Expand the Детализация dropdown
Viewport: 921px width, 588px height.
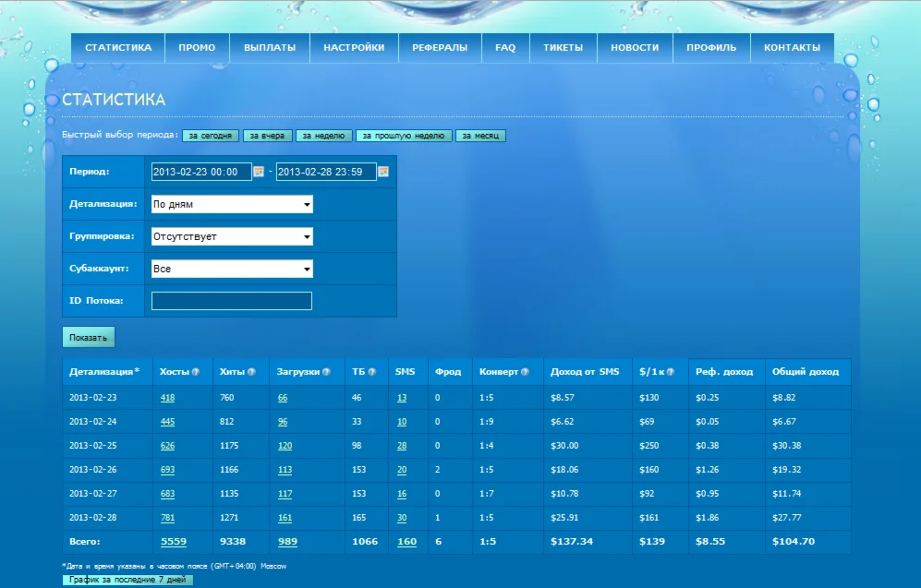[232, 204]
